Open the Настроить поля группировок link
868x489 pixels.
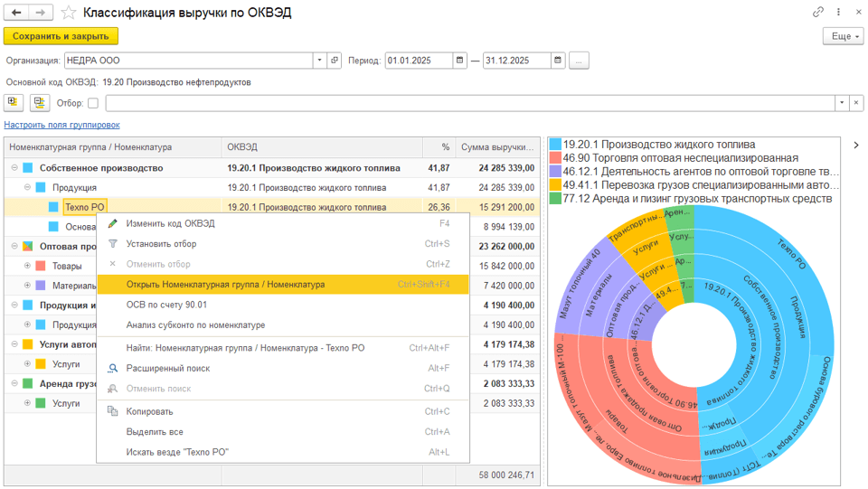pos(61,125)
